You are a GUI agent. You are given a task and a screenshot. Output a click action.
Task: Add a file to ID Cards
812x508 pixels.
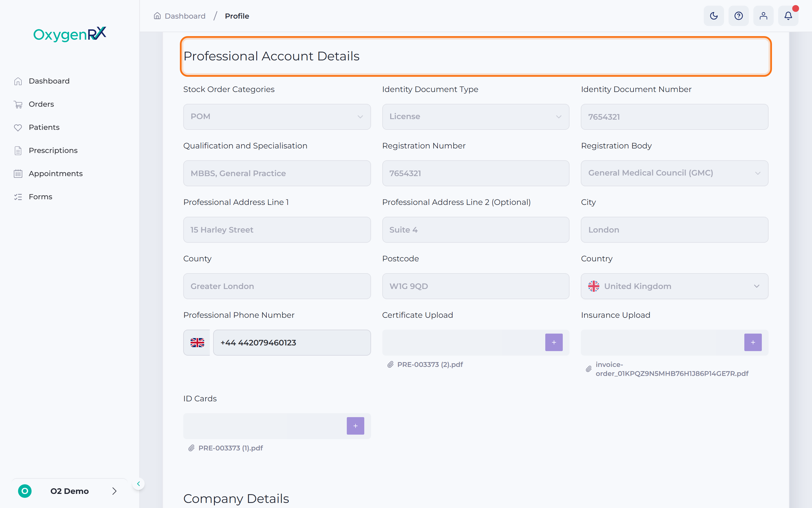click(355, 426)
